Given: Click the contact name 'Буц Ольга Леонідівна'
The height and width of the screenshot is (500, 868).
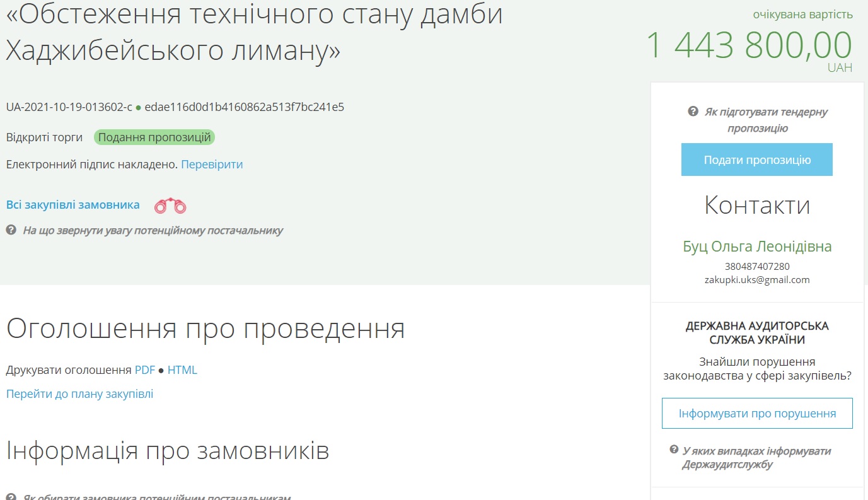Looking at the screenshot, I should 757,247.
